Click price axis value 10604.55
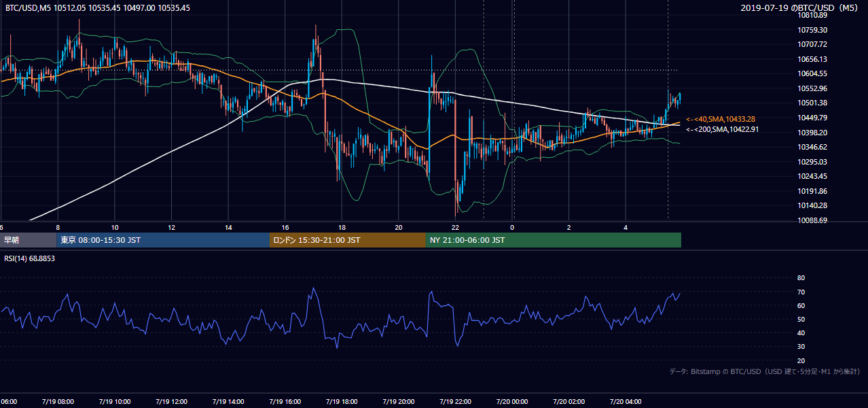Screen dimensions: 868x408 pos(812,73)
